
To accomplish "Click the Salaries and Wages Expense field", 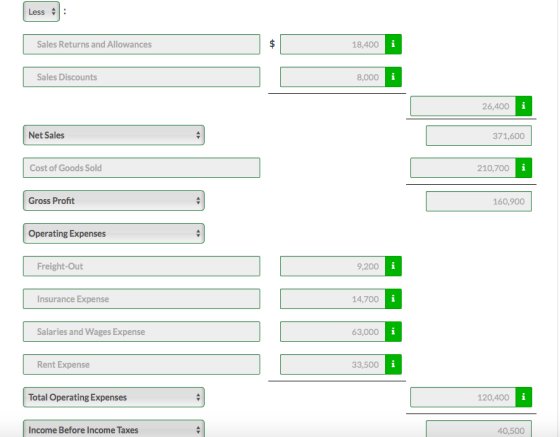I will point(141,332).
